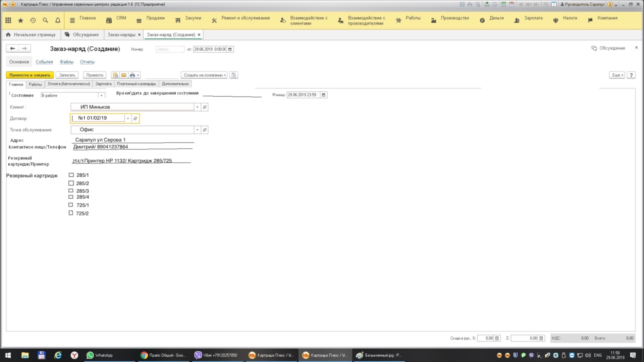
Task: Click open-form icon beside Клиент field
Action: (205, 107)
